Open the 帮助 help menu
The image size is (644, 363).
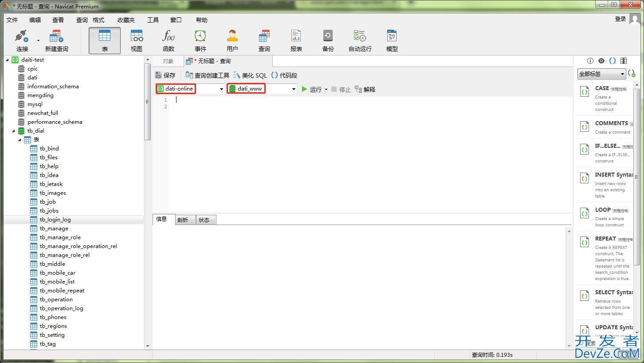(x=202, y=20)
